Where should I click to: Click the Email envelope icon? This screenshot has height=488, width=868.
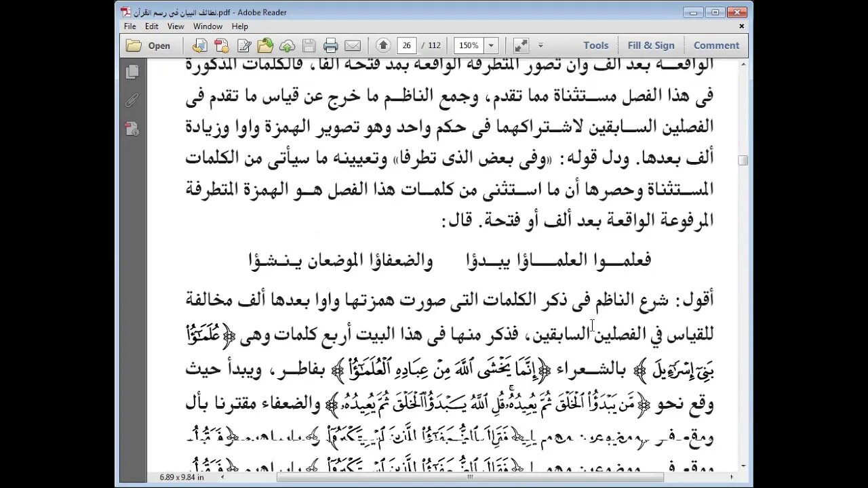[x=353, y=45]
